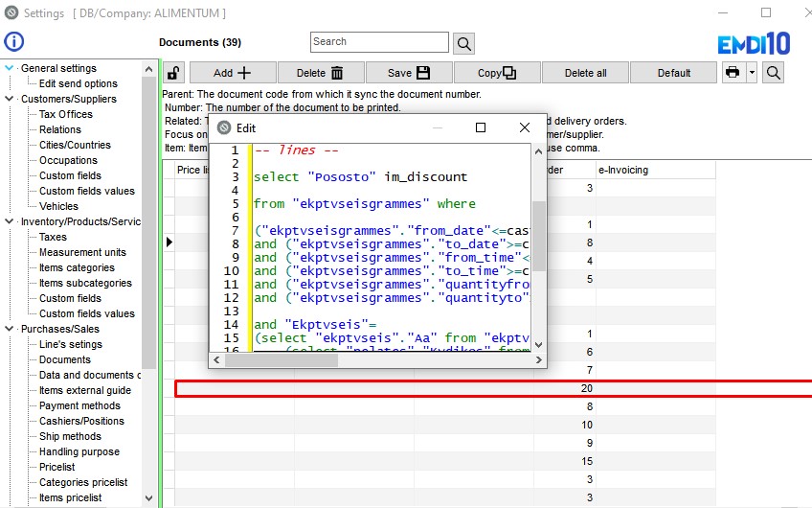Screen dimensions: 812x508
Task: Click the printer icon
Action: pyautogui.click(x=733, y=73)
